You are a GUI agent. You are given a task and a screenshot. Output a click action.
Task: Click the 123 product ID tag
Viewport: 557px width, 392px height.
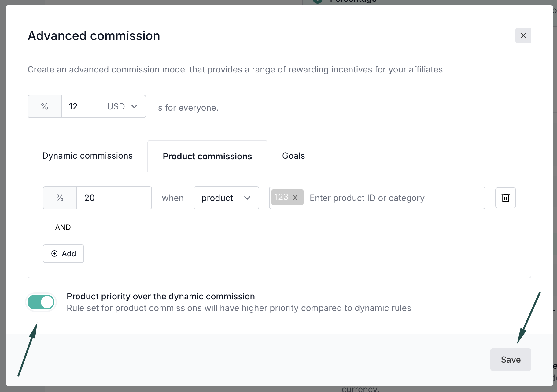[281, 197]
